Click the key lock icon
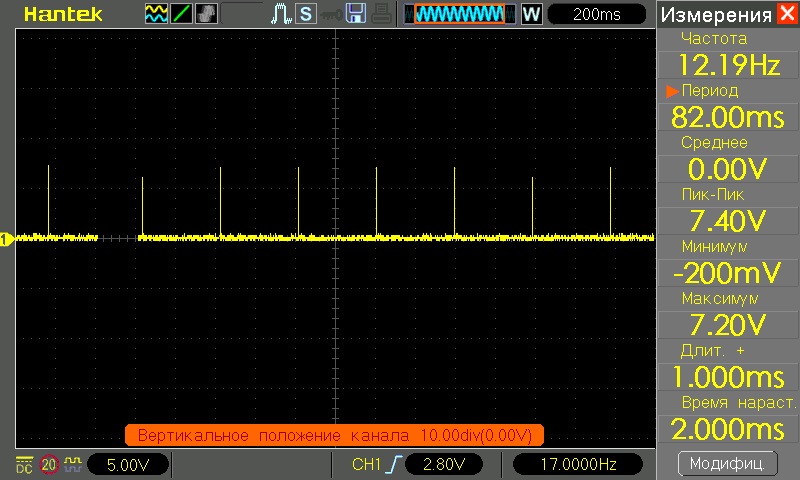Screen dimensions: 800x480 [x=331, y=15]
